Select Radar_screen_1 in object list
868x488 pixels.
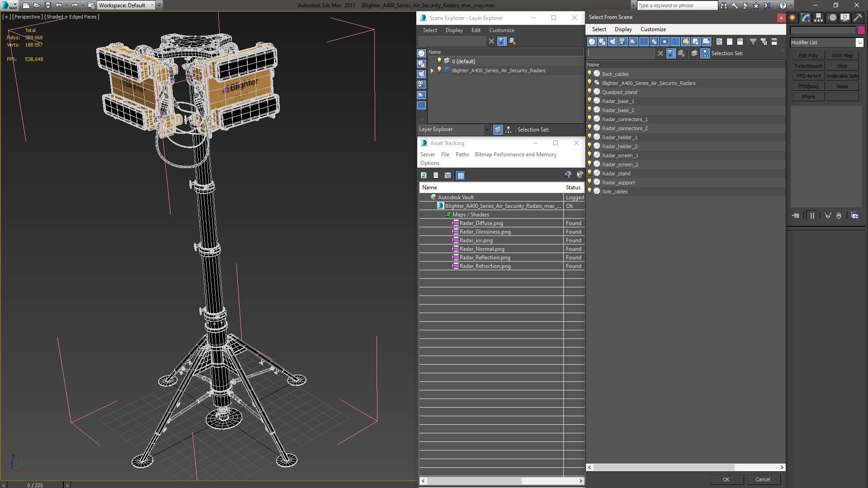tap(620, 155)
